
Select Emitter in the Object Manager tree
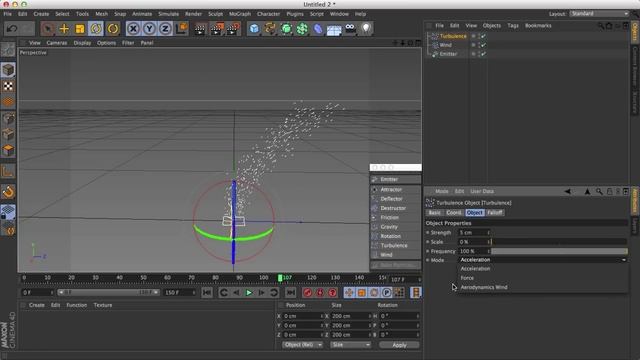point(448,54)
